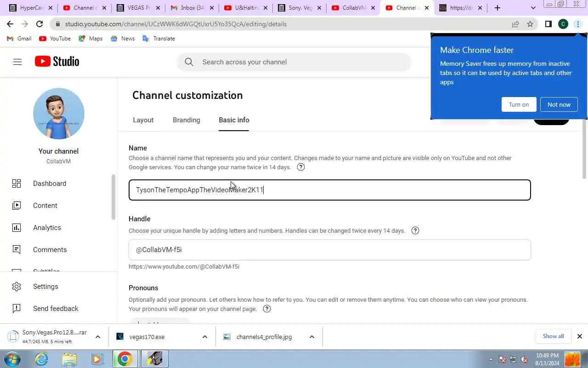Switch to the HyperCam browser tab
This screenshot has height=368, width=588.
[31, 8]
